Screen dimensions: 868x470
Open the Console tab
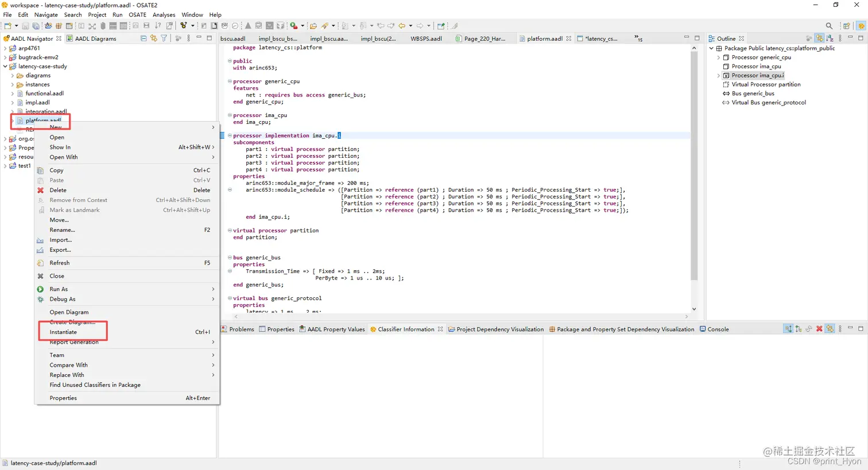click(714, 329)
